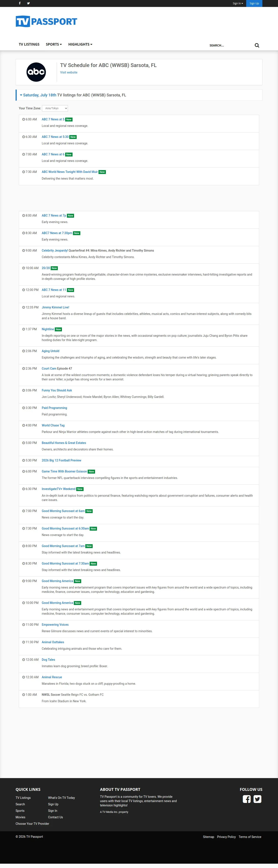Open Funny You Should Ask listing
The image size is (278, 868).
click(57, 391)
